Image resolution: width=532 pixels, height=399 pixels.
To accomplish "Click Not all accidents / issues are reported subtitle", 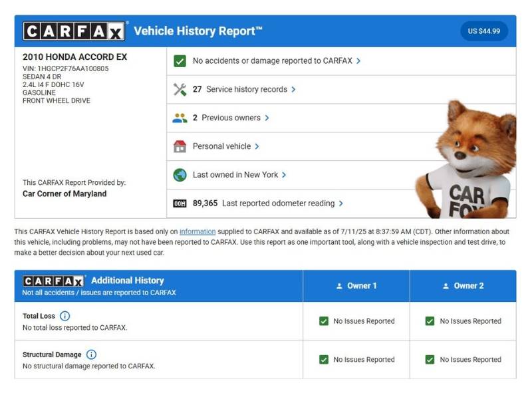I will tap(99, 293).
